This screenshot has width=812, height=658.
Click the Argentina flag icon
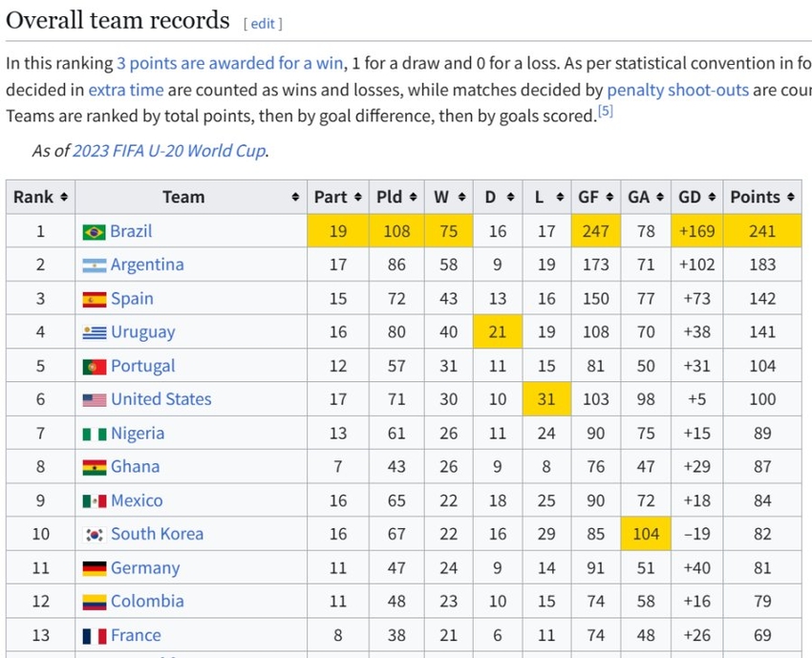click(x=94, y=265)
